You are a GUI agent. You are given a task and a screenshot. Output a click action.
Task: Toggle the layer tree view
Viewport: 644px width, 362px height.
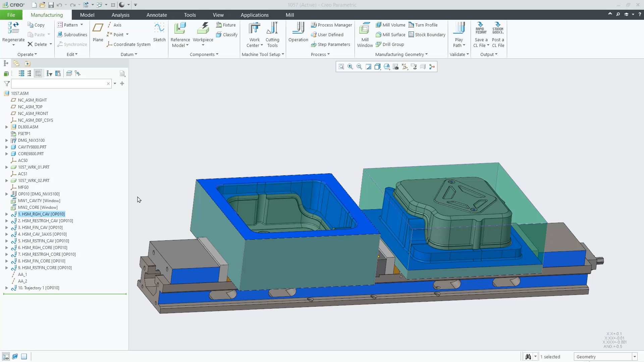[x=69, y=73]
